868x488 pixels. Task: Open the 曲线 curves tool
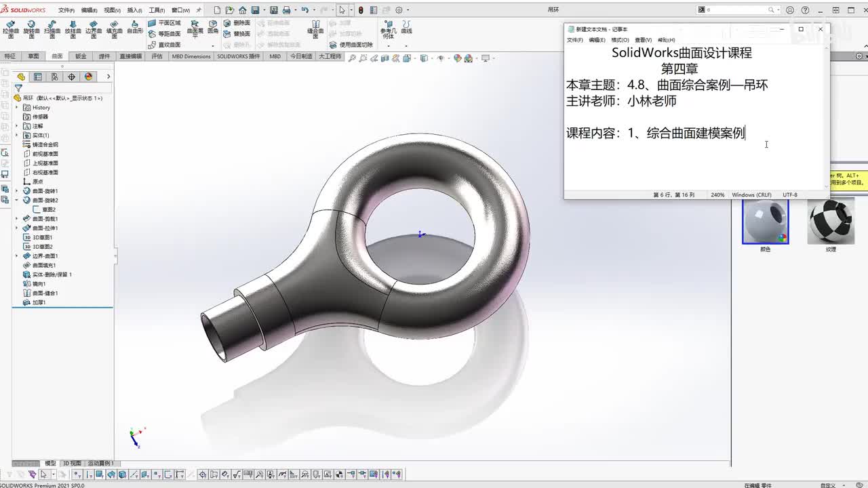click(x=407, y=27)
